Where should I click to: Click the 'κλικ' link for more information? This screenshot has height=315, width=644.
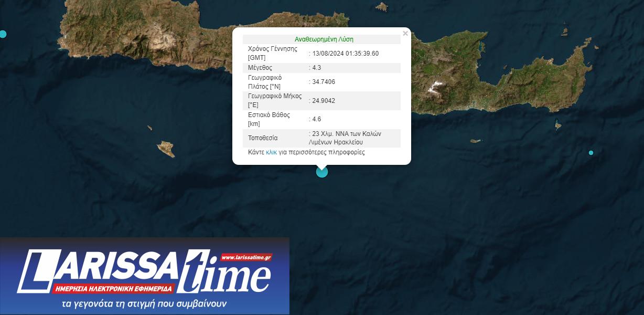(271, 152)
